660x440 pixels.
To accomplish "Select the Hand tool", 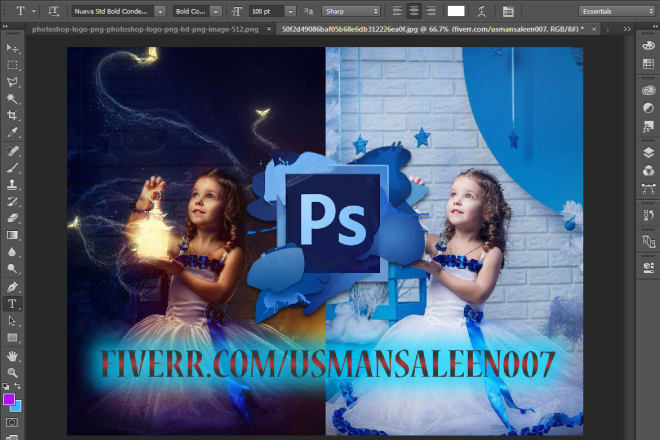I will click(12, 356).
